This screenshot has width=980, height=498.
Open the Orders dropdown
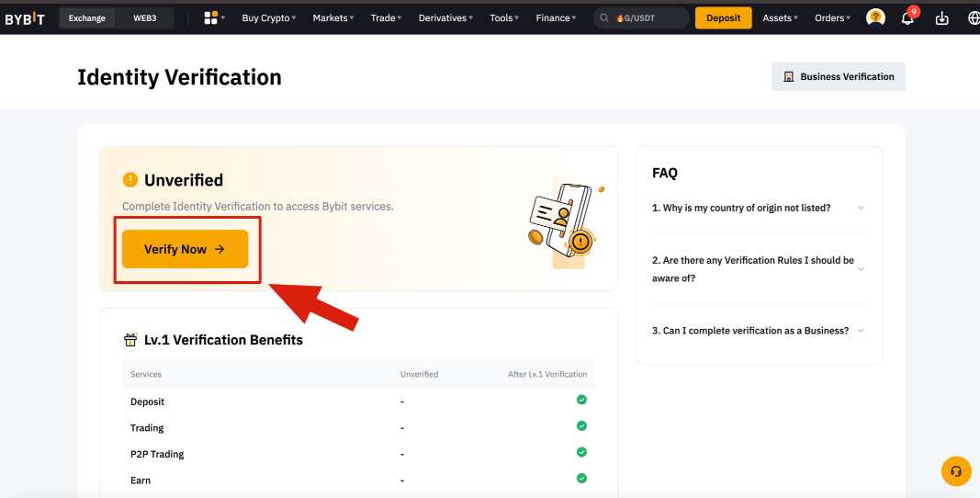click(832, 18)
